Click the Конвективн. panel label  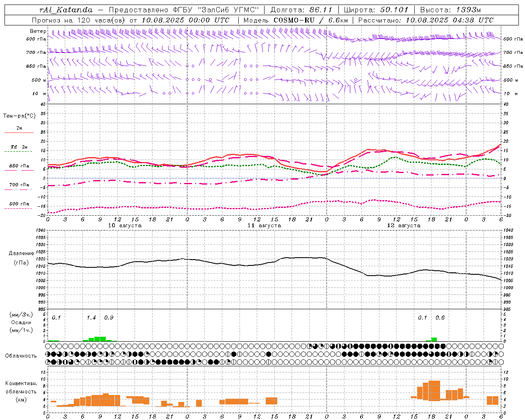pos(21,383)
